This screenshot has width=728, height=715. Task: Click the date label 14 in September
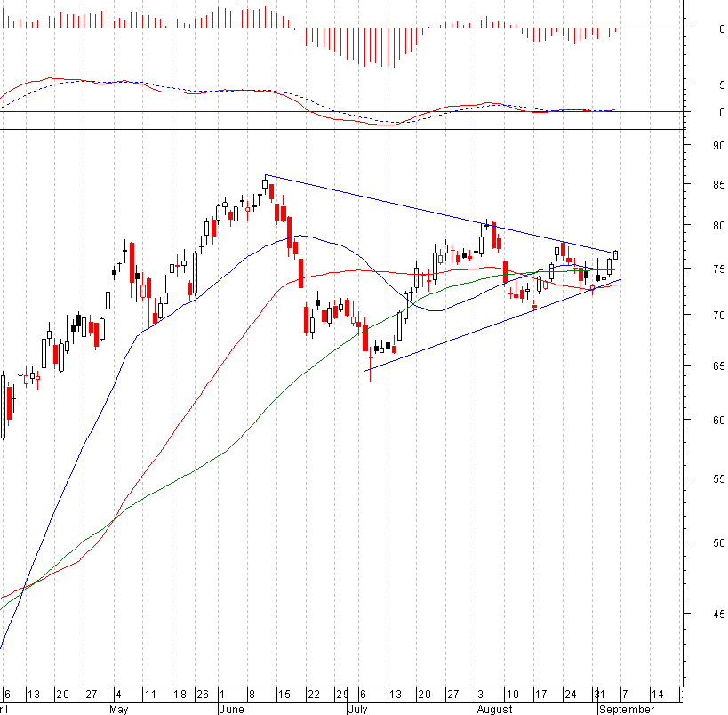coord(658,695)
